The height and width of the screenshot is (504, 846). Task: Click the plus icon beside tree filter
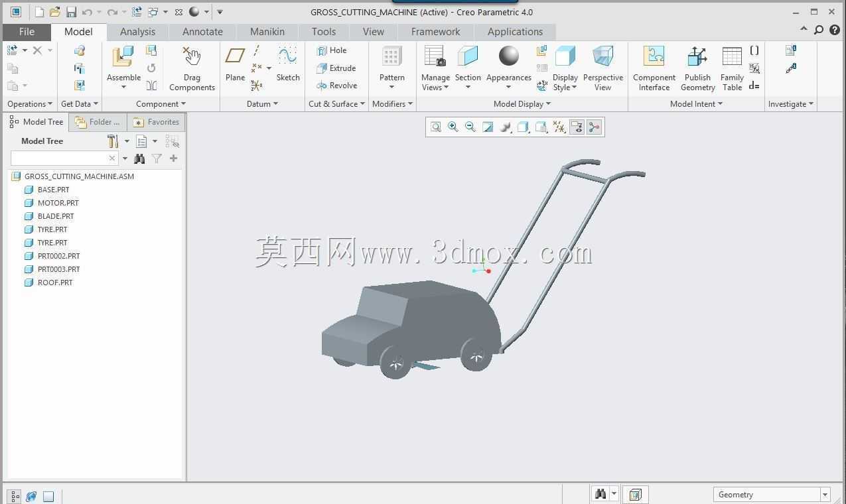(x=174, y=158)
